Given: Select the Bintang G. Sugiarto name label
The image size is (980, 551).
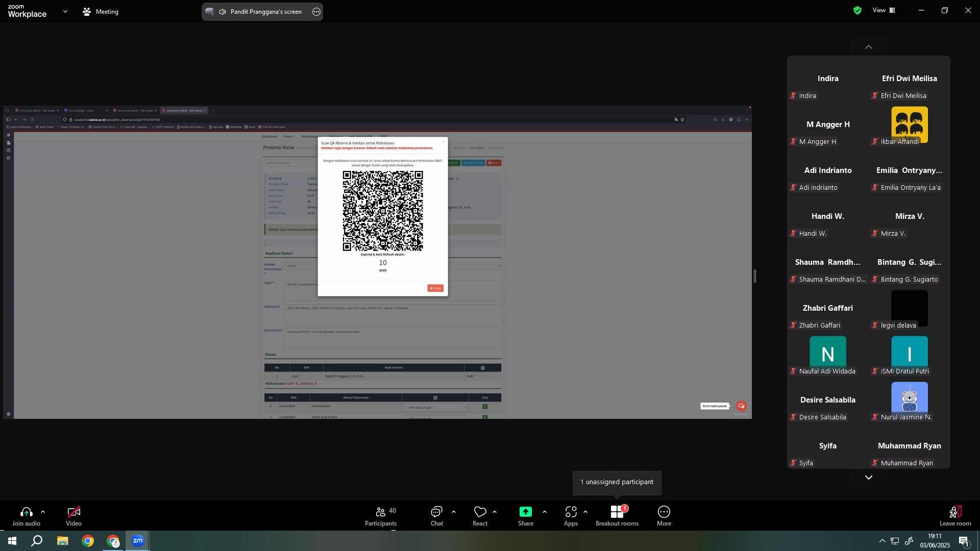Looking at the screenshot, I should tap(909, 279).
